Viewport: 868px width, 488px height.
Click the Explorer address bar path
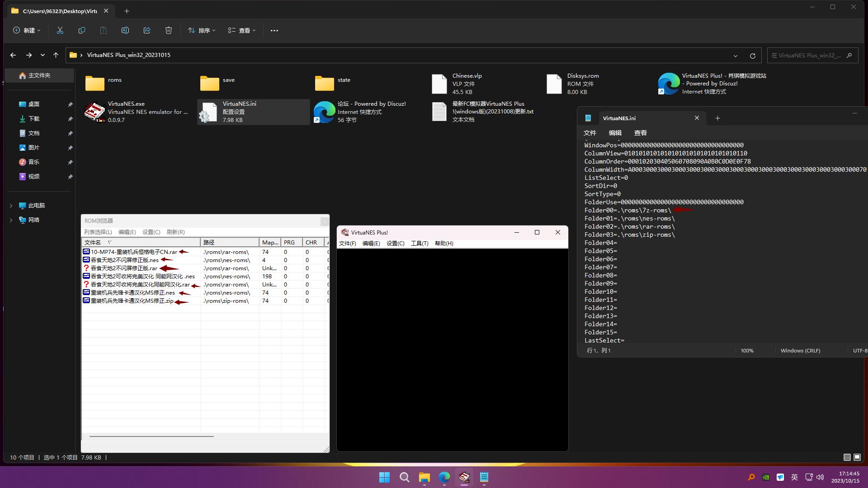129,55
